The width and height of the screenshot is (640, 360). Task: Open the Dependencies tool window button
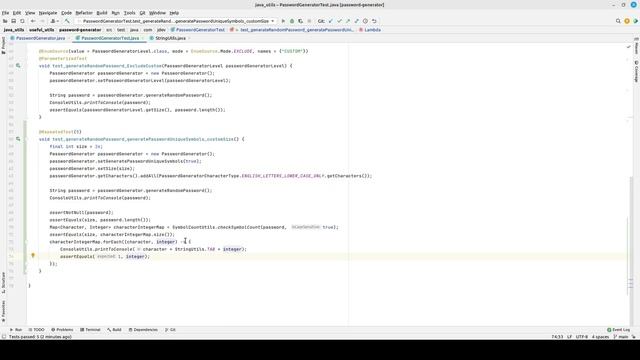pos(143,329)
